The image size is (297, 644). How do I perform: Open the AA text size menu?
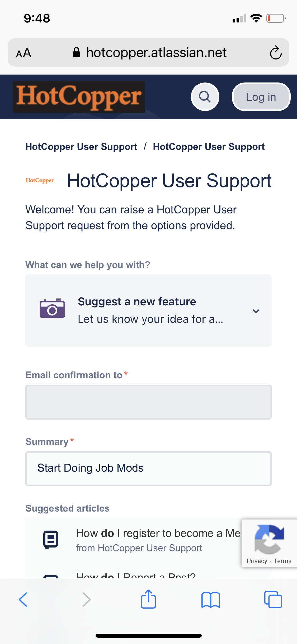(x=24, y=53)
